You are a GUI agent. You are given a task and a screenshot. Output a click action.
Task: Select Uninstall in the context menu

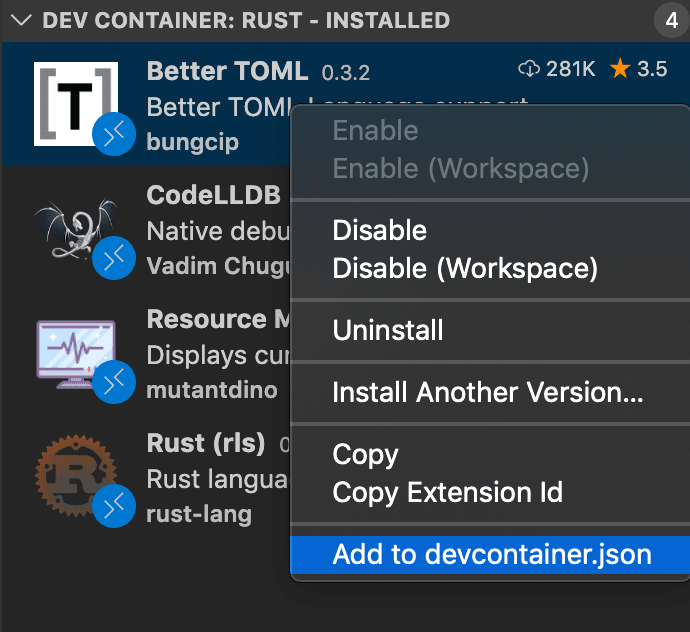pyautogui.click(x=387, y=330)
